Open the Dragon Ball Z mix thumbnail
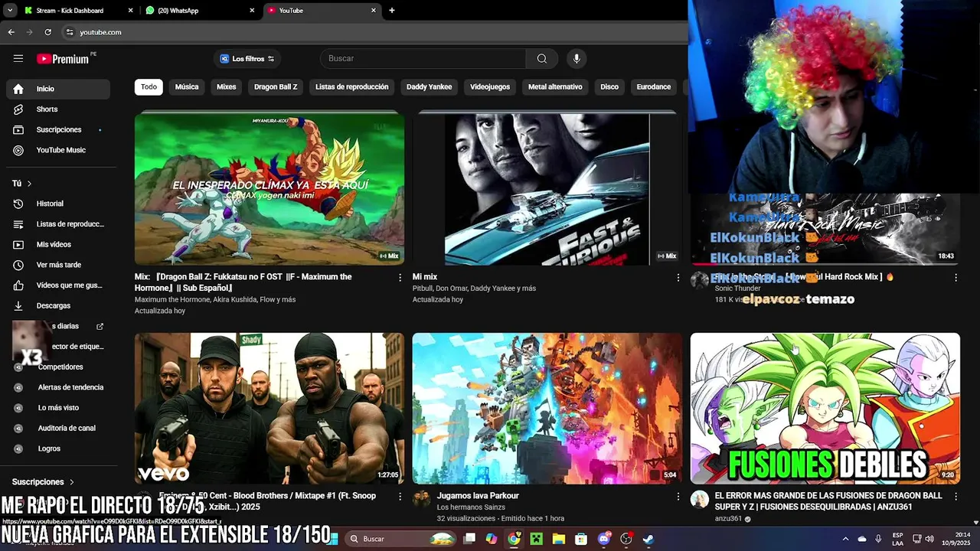The width and height of the screenshot is (980, 551). [269, 188]
